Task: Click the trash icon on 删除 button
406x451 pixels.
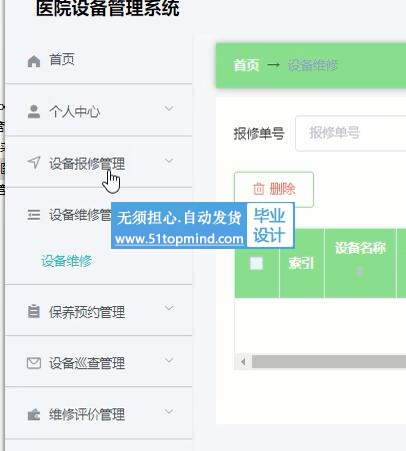Action: [x=259, y=189]
